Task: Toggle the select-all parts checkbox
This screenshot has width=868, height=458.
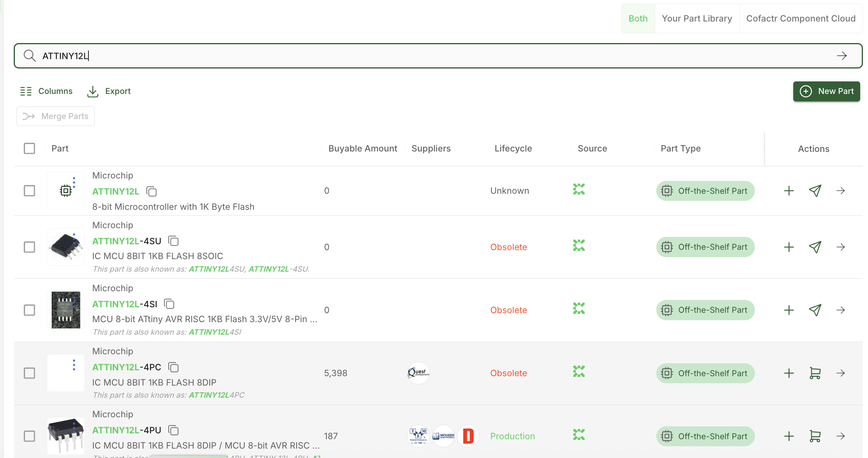Action: click(29, 148)
